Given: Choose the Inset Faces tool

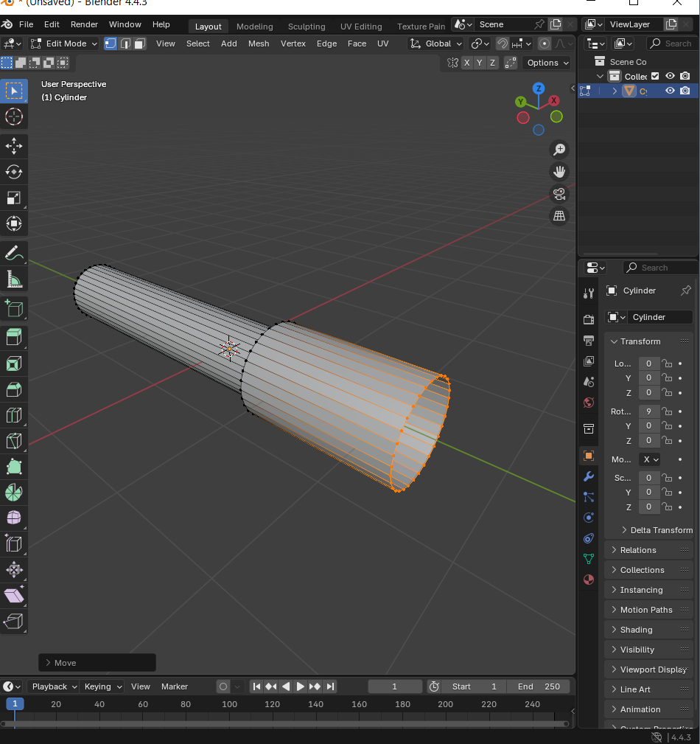Looking at the screenshot, I should pos(14,364).
